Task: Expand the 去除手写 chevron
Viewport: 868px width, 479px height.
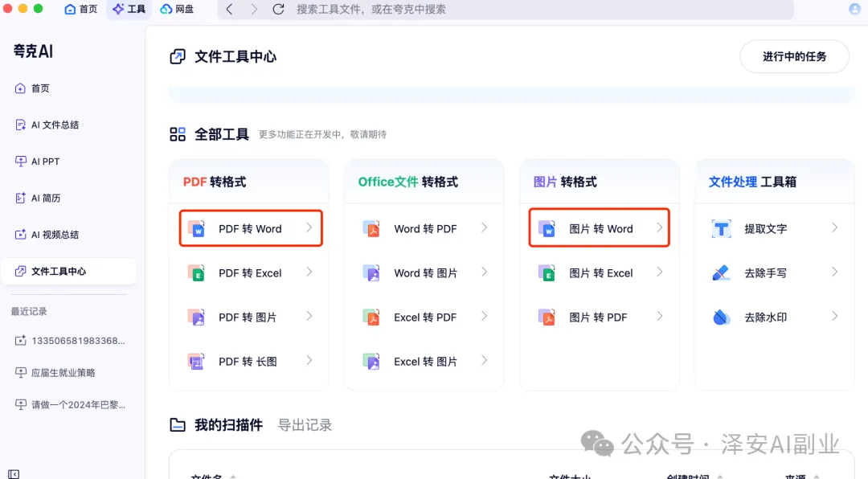Action: [834, 272]
